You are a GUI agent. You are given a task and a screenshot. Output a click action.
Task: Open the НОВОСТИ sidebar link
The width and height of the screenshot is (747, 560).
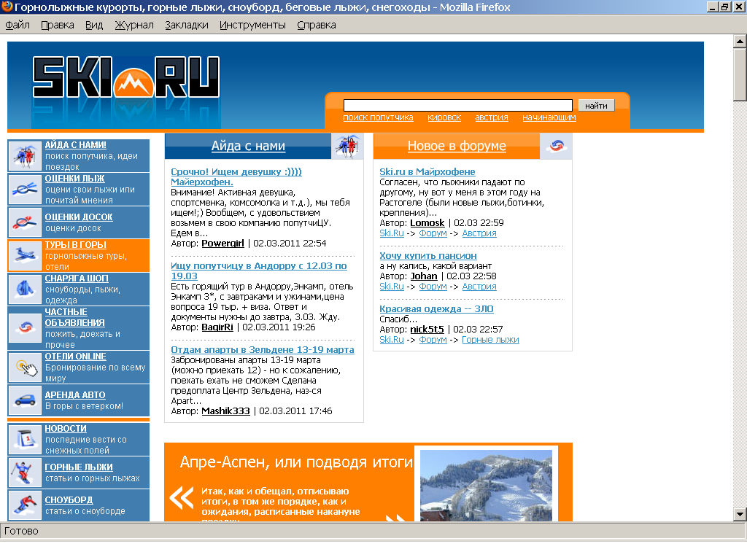(66, 429)
